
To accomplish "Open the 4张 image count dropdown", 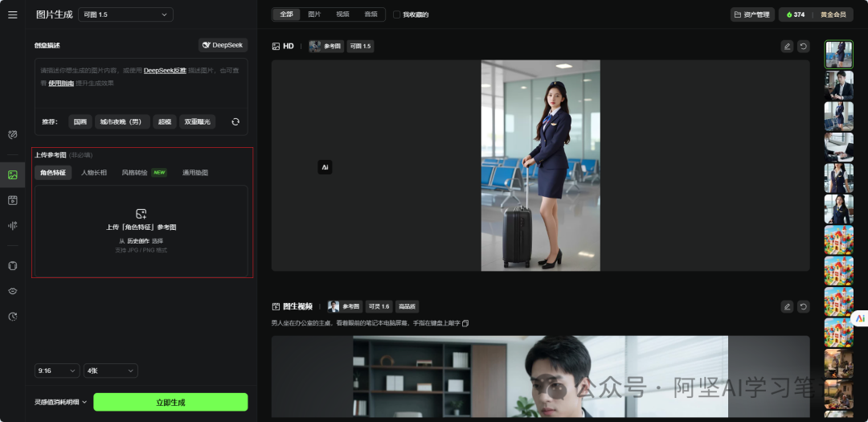I will (111, 371).
